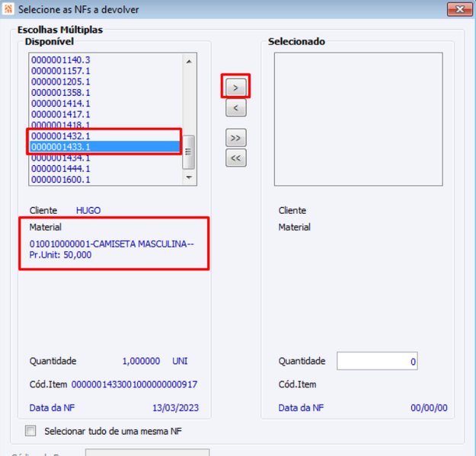Image resolution: width=476 pixels, height=456 pixels.
Task: Select NF 0000001157.1 in Disponível list
Action: tap(105, 71)
